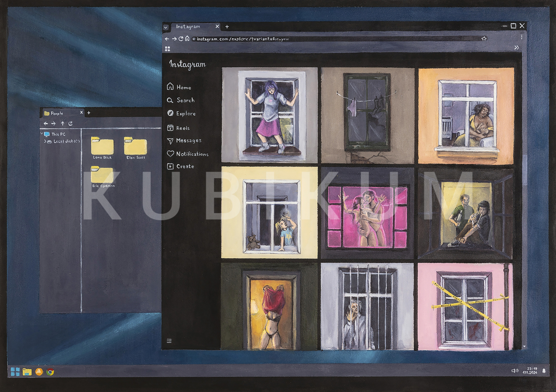This screenshot has height=392, width=556.
Task: Open the Lana Black folder
Action: [x=102, y=147]
